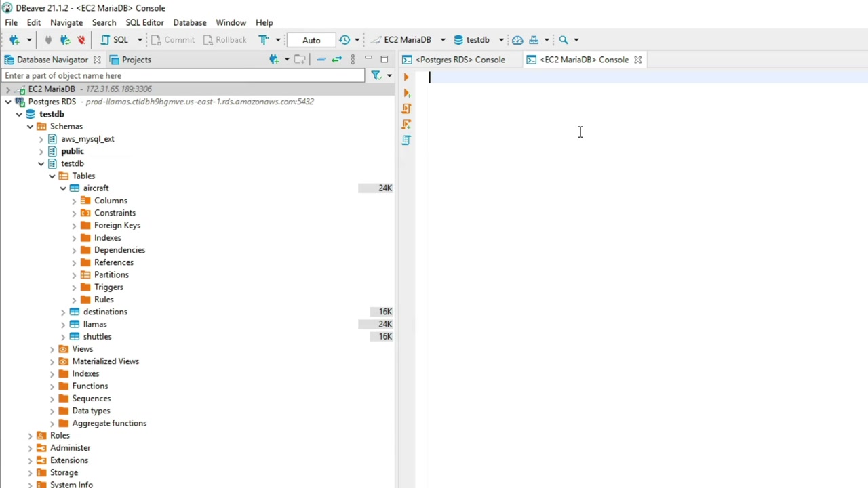This screenshot has height=488, width=868.
Task: Click the Search magnifier toolbar icon
Action: pyautogui.click(x=564, y=40)
